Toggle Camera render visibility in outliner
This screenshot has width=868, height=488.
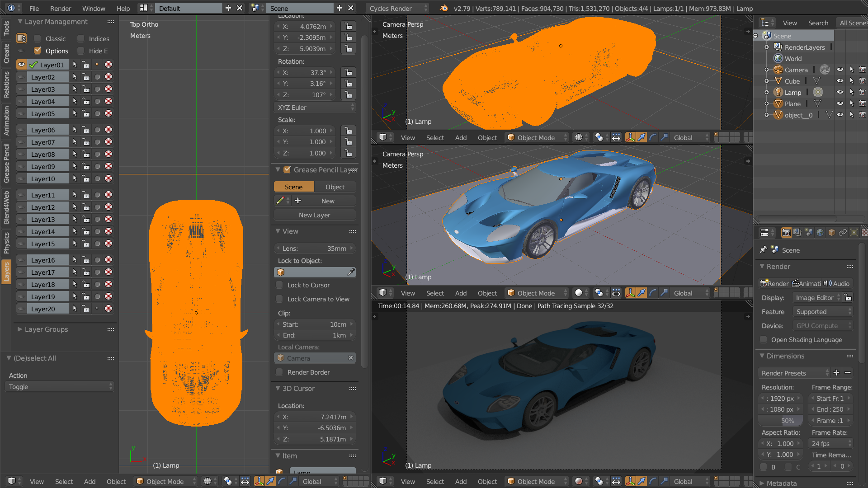pyautogui.click(x=863, y=70)
